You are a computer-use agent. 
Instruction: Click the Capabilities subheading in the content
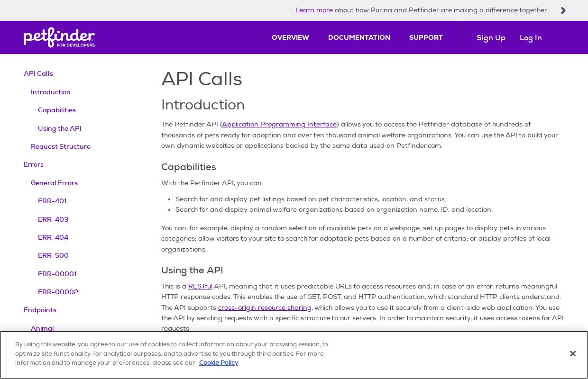[189, 167]
